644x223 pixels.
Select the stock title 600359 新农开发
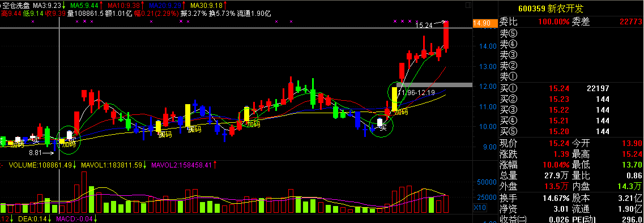click(551, 8)
